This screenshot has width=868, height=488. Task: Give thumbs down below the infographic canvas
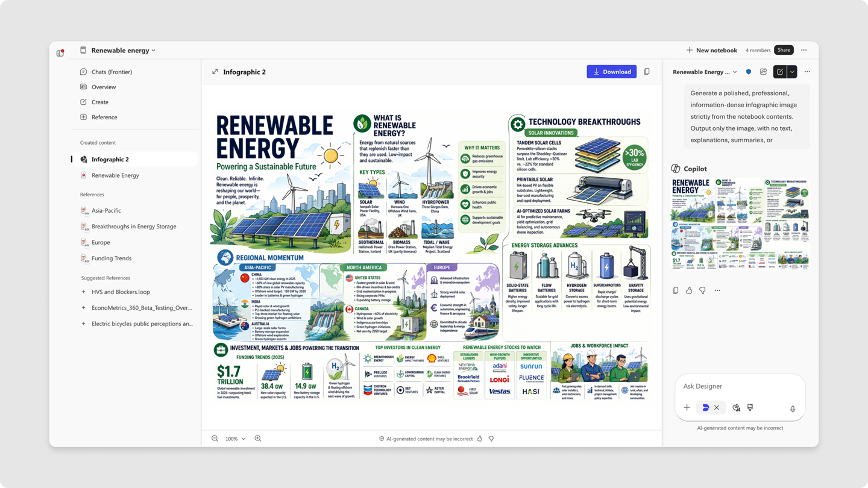[491, 439]
